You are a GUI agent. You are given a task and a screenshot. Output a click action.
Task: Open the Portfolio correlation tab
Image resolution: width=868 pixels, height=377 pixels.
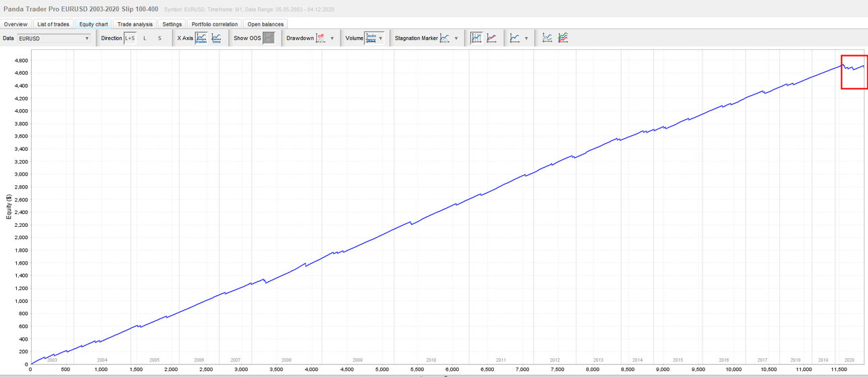(215, 24)
